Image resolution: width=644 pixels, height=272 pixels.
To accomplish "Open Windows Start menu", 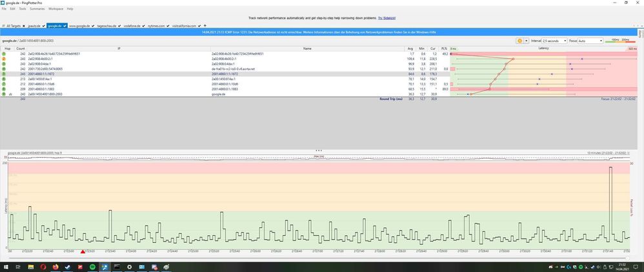I will [x=6, y=267].
